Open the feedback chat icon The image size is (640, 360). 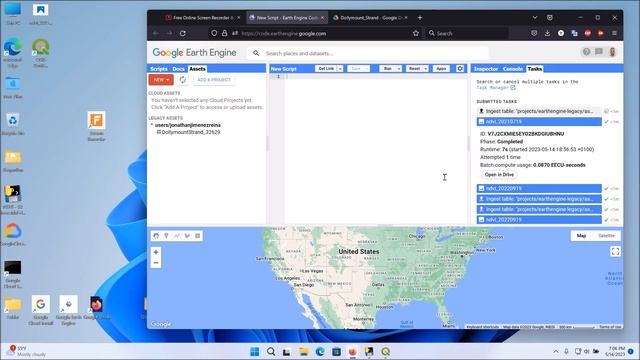(599, 52)
